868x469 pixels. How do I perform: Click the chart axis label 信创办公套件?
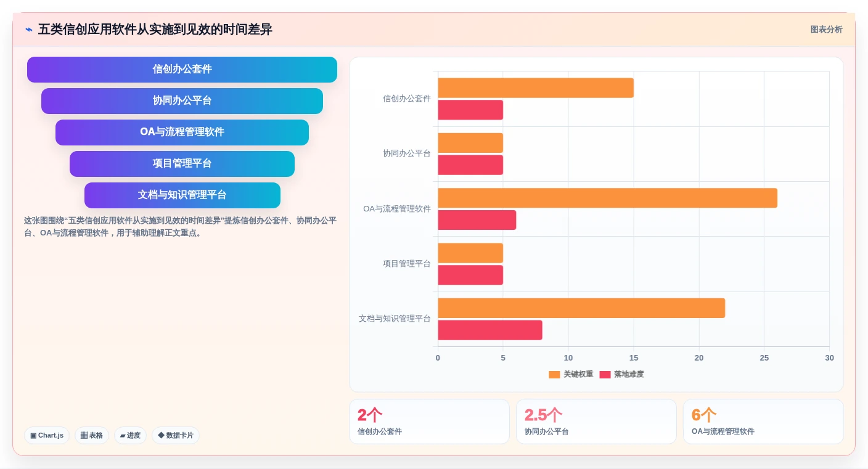click(x=407, y=99)
